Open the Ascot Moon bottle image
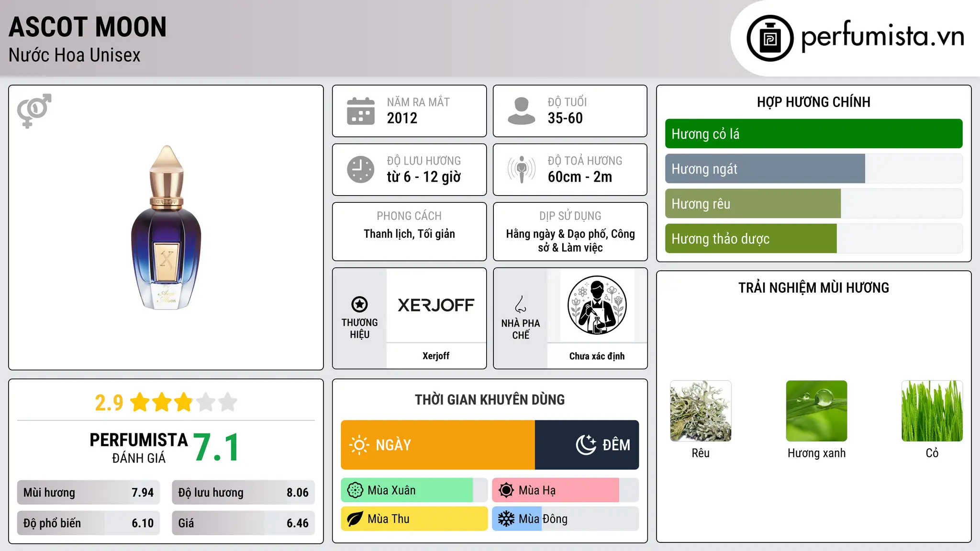Image resolution: width=980 pixels, height=551 pixels. coord(166,227)
